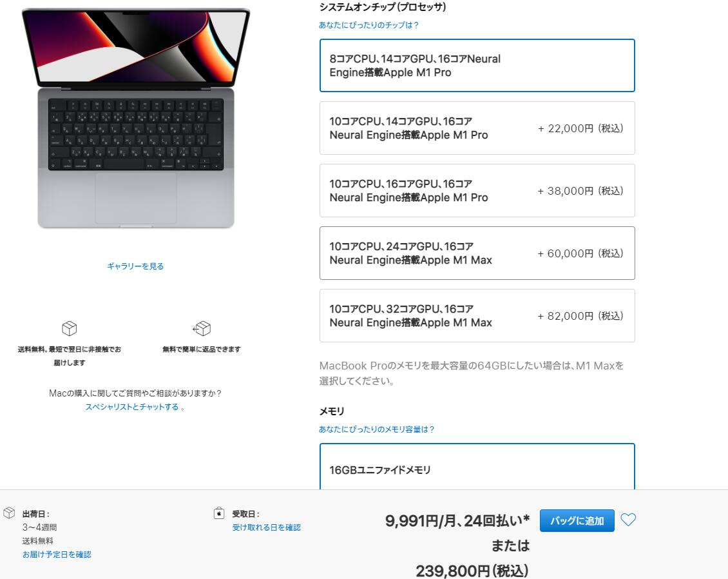Open ギャラリーを見る gallery link
The height and width of the screenshot is (579, 728).
(135, 266)
